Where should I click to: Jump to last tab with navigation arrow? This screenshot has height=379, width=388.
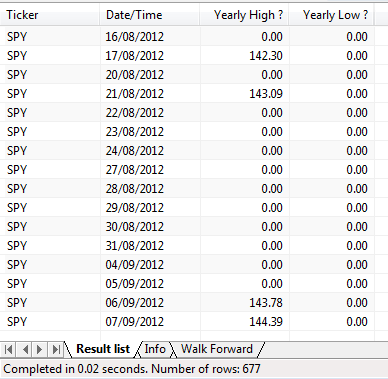[56, 349]
